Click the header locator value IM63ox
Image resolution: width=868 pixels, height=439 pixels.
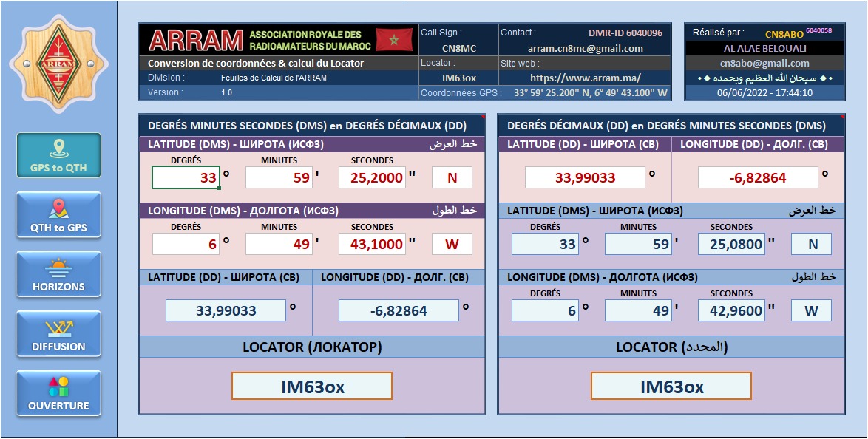coord(459,78)
